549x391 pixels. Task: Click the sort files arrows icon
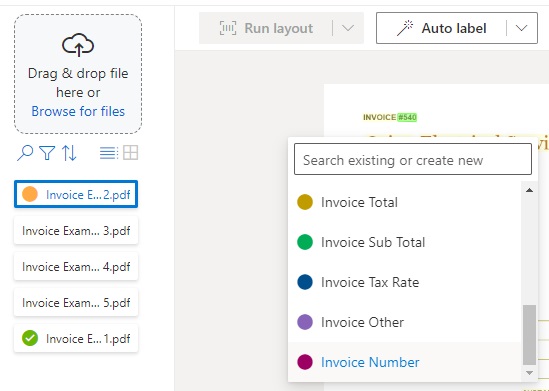click(x=69, y=153)
